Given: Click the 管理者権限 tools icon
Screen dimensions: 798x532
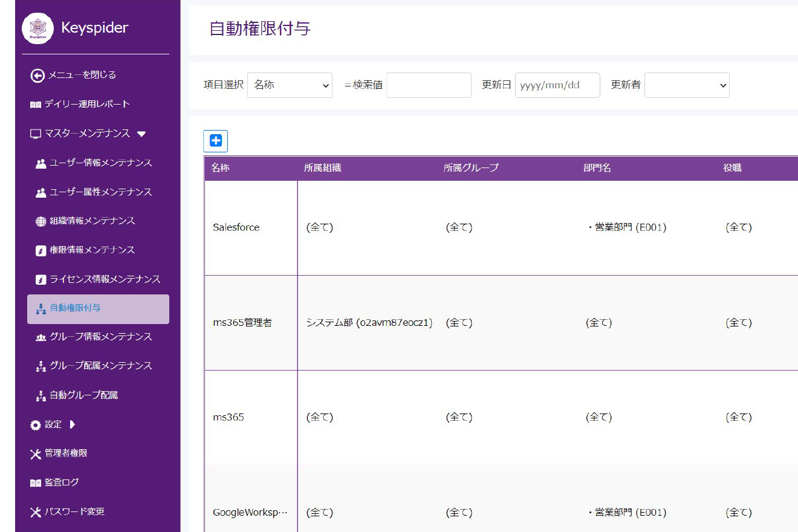Looking at the screenshot, I should pyautogui.click(x=36, y=453).
